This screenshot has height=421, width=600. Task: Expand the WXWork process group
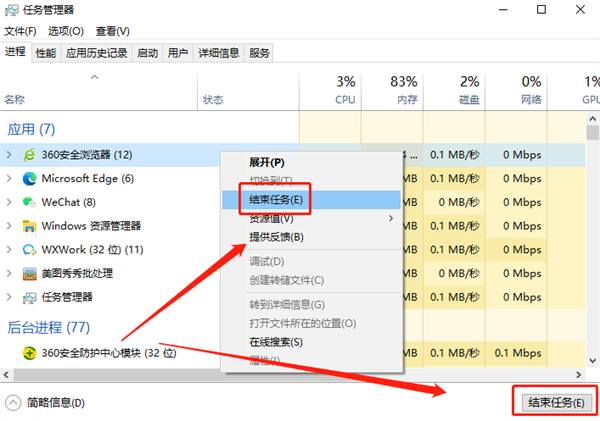click(x=9, y=249)
